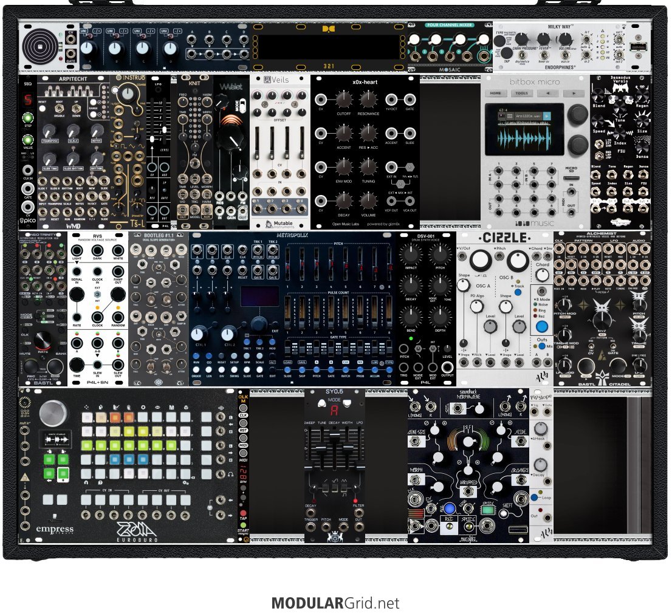
Task: Click the x0x-heart DECAY knob
Action: tap(343, 200)
